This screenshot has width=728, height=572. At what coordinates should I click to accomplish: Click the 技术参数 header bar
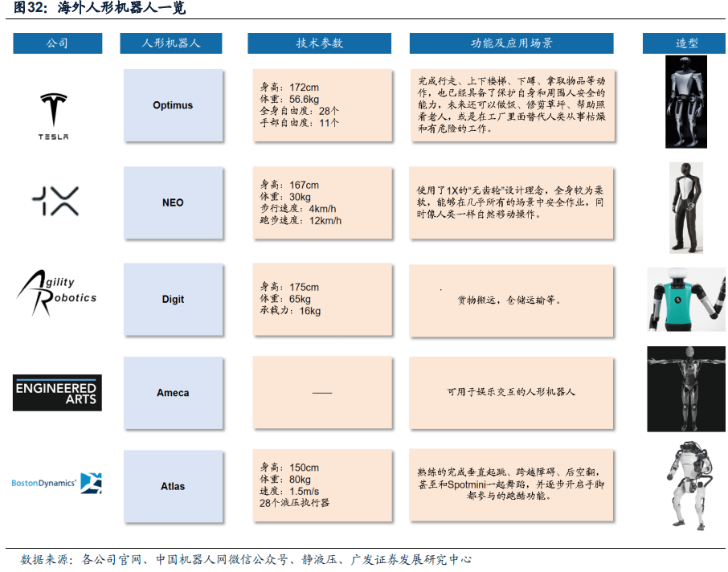(x=321, y=43)
